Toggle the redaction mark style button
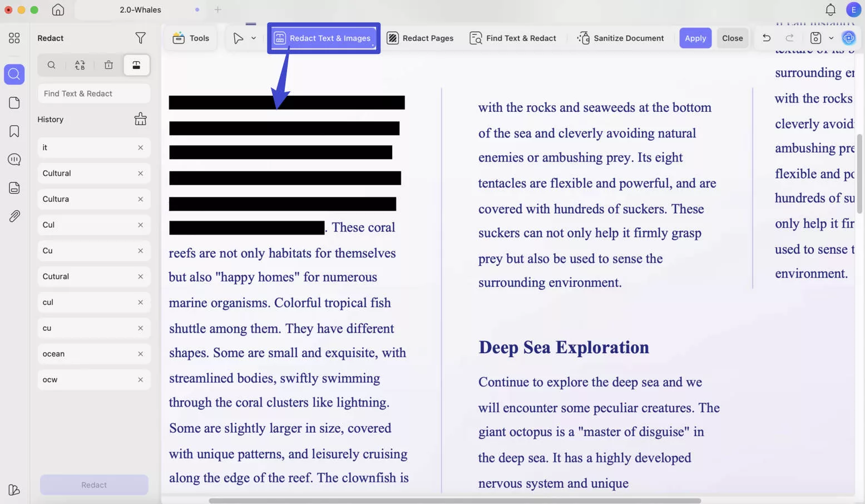 136,65
